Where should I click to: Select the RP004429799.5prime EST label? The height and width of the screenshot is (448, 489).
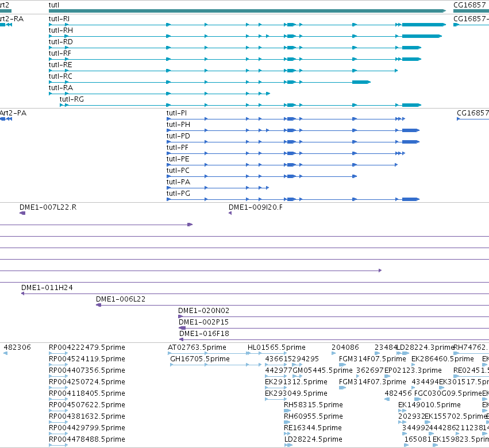click(87, 428)
